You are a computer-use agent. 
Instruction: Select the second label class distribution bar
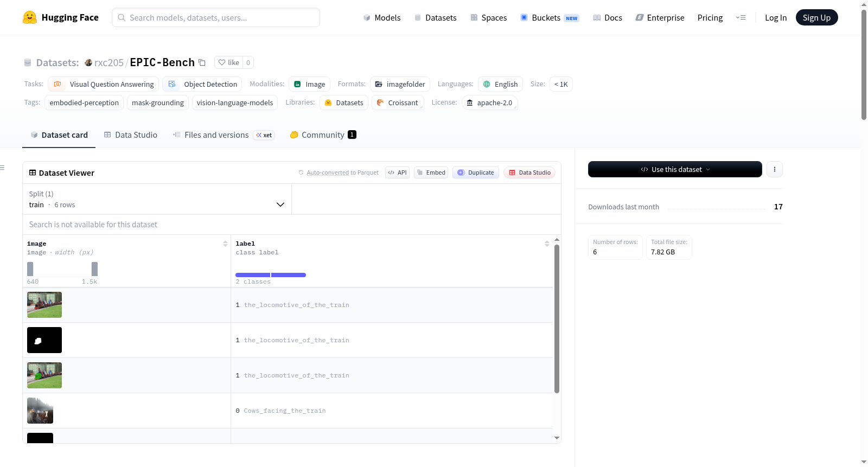coord(289,275)
